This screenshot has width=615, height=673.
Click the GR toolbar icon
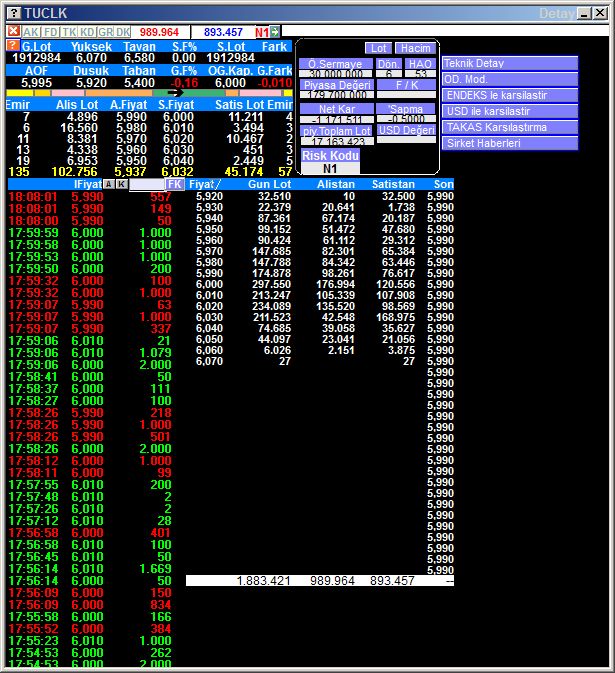pyautogui.click(x=106, y=32)
